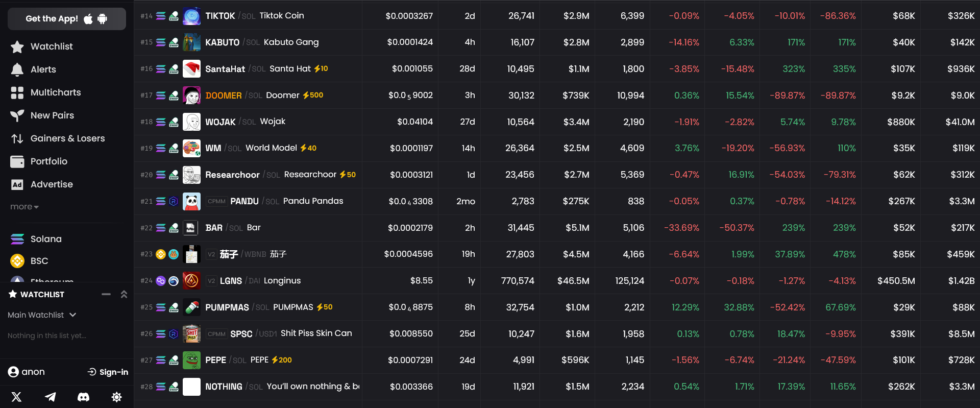The width and height of the screenshot is (980, 408).
Task: Open the X (Twitter) social icon
Action: point(16,397)
